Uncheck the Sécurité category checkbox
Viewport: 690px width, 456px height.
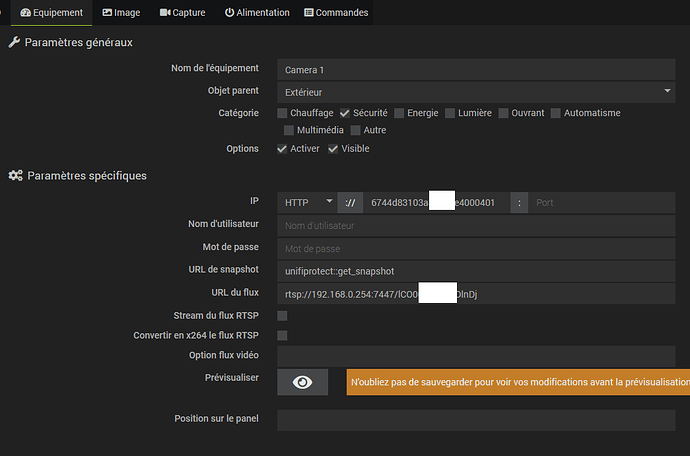[x=345, y=113]
